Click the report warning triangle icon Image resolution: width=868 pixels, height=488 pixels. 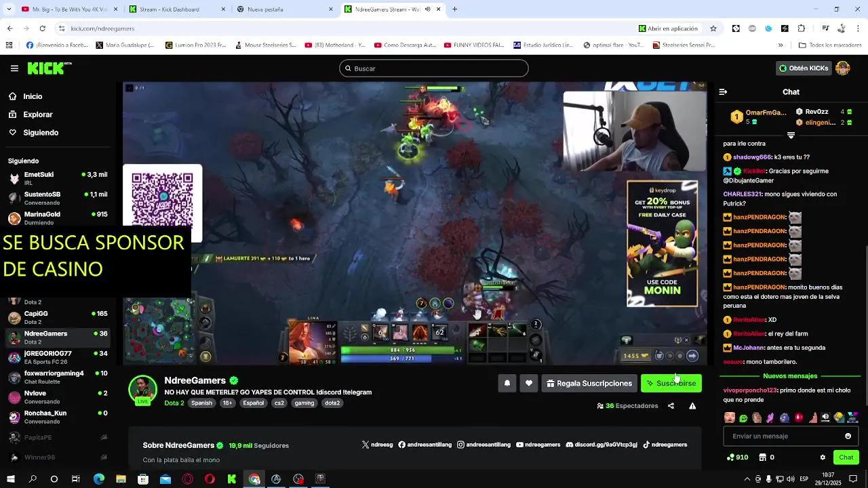coord(692,405)
